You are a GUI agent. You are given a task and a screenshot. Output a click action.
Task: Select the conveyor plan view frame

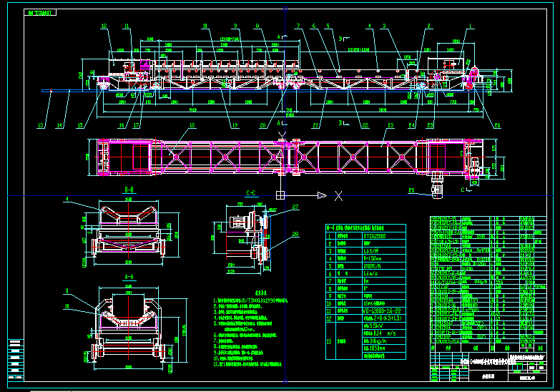tap(286, 157)
